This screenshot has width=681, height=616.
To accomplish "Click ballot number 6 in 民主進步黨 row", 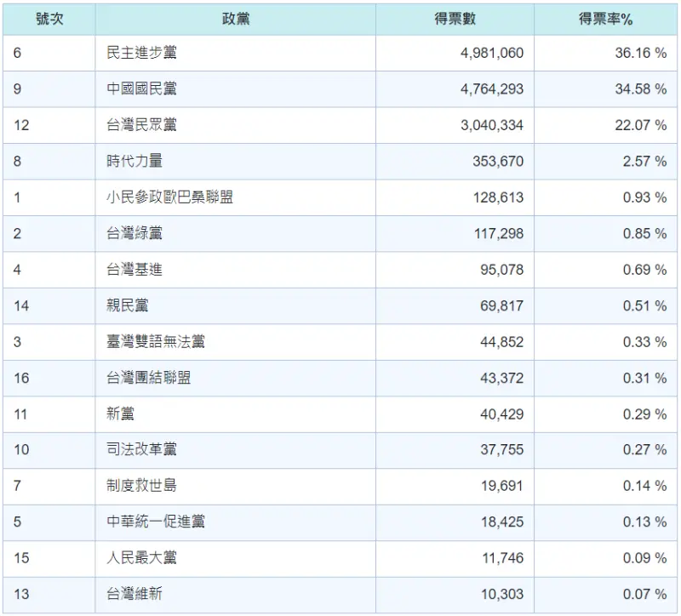I will [x=17, y=53].
